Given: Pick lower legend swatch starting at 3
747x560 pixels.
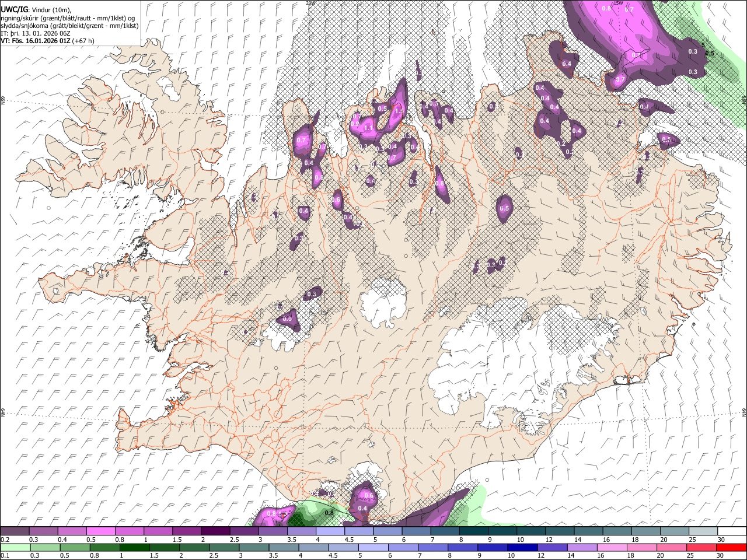Looking at the screenshot, I should [253, 547].
